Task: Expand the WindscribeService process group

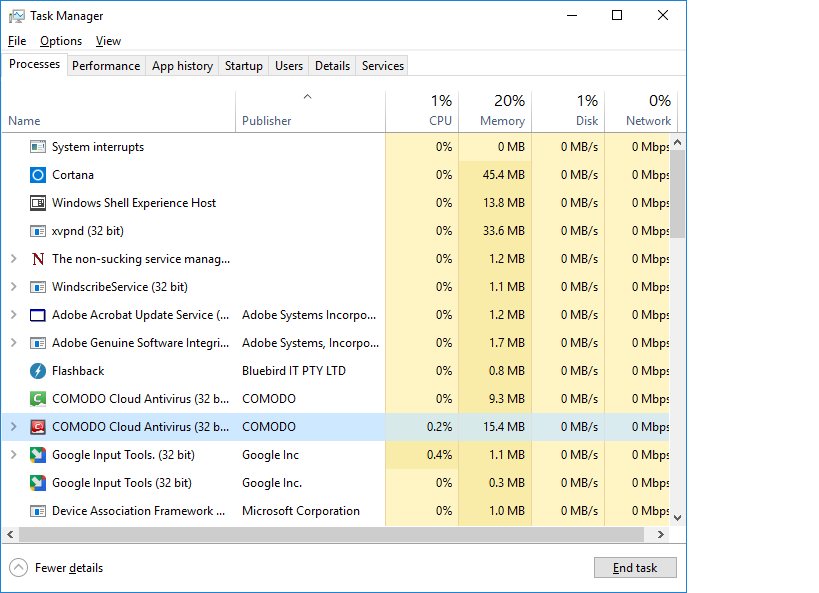Action: 13,287
